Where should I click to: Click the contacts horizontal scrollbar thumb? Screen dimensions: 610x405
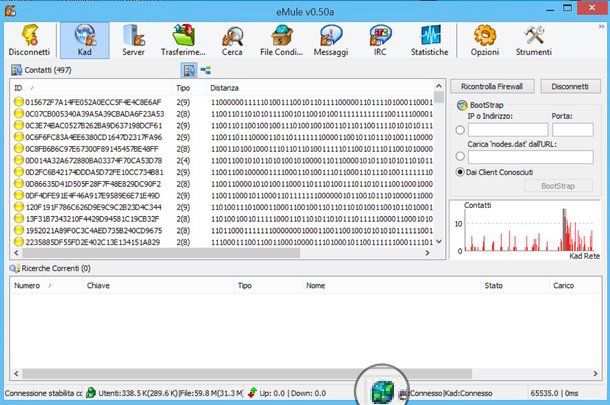point(161,253)
